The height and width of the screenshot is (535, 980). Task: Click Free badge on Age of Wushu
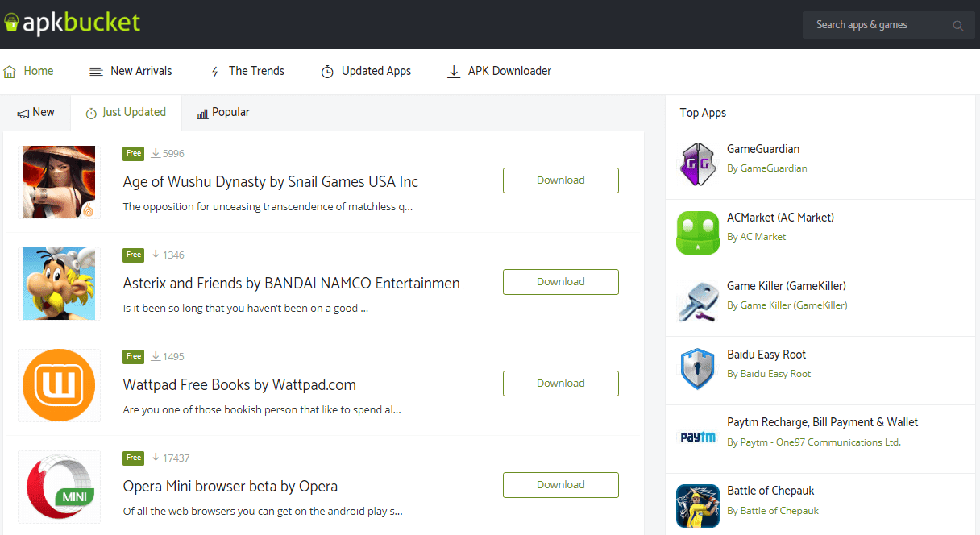[x=134, y=153]
